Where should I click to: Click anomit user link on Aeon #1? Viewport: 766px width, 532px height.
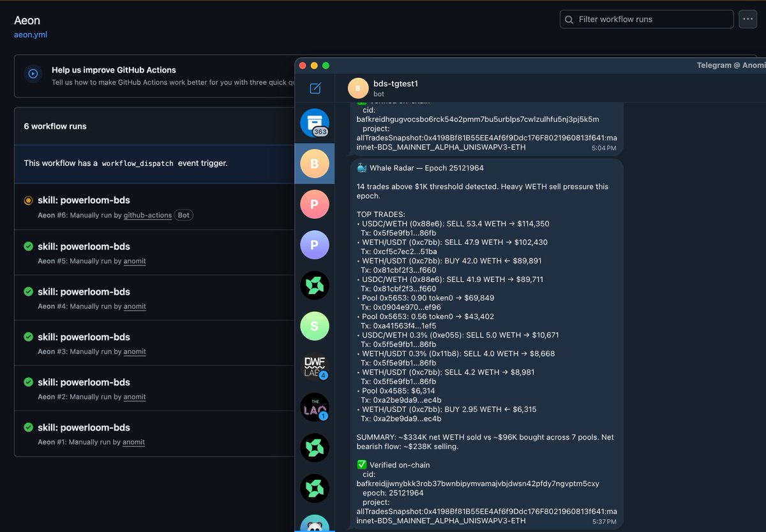pyautogui.click(x=133, y=443)
